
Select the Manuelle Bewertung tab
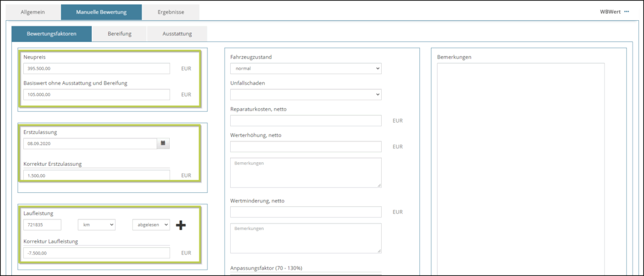[x=101, y=12]
